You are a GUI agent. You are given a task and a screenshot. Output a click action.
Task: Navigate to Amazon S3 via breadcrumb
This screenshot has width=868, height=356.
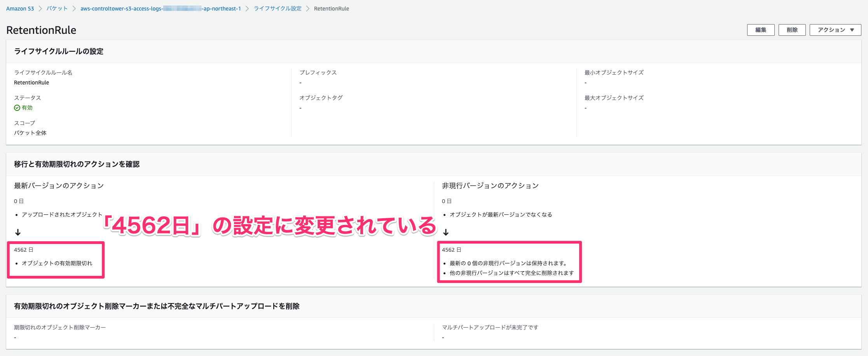click(20, 8)
